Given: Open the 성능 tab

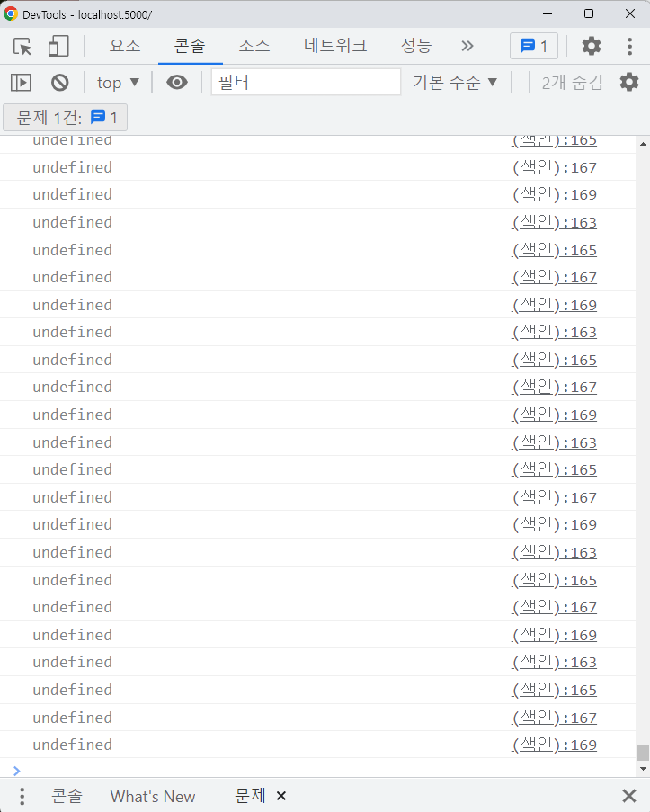Looking at the screenshot, I should click(x=416, y=46).
